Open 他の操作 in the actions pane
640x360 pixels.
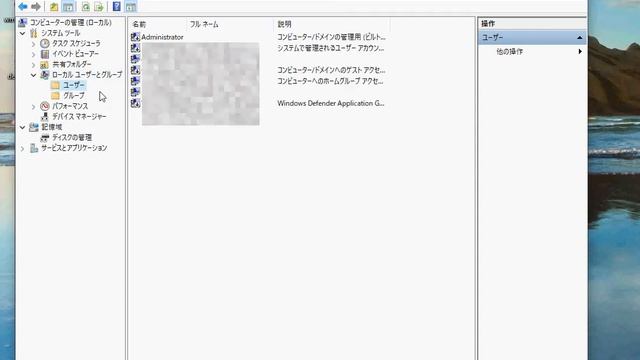point(509,52)
